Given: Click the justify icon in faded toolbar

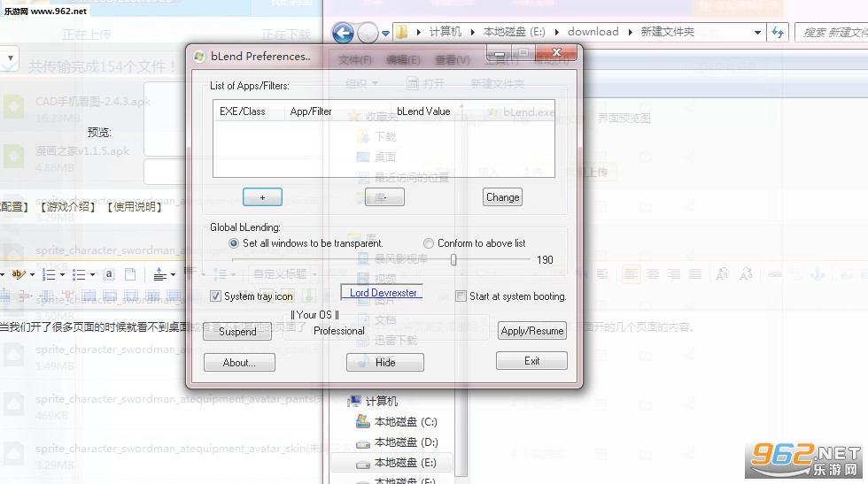Looking at the screenshot, I should (694, 274).
